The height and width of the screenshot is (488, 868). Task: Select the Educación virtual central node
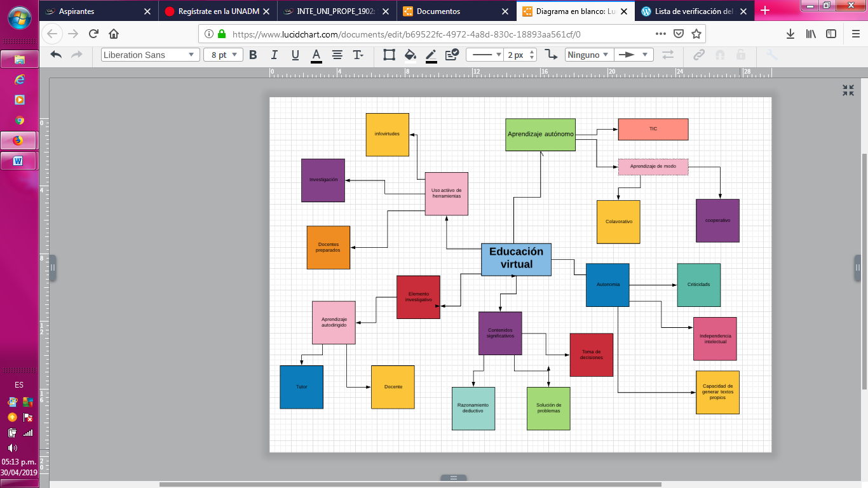point(516,259)
